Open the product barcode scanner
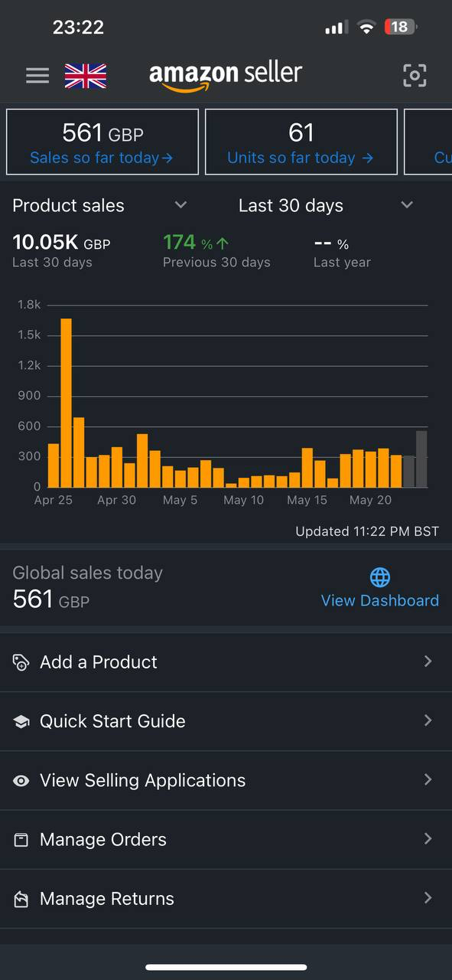The height and width of the screenshot is (980, 452). tap(414, 75)
